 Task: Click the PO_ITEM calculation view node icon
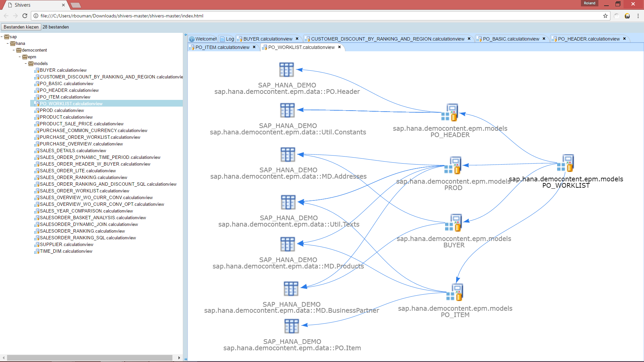455,292
